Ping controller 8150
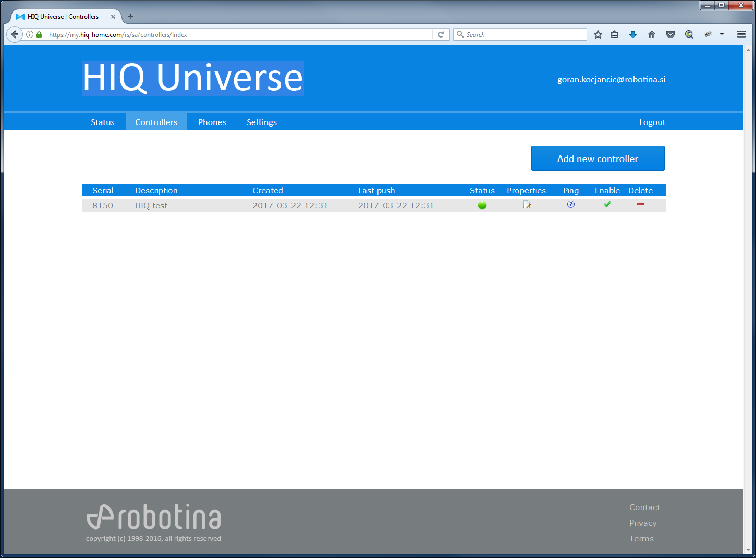 coord(571,205)
